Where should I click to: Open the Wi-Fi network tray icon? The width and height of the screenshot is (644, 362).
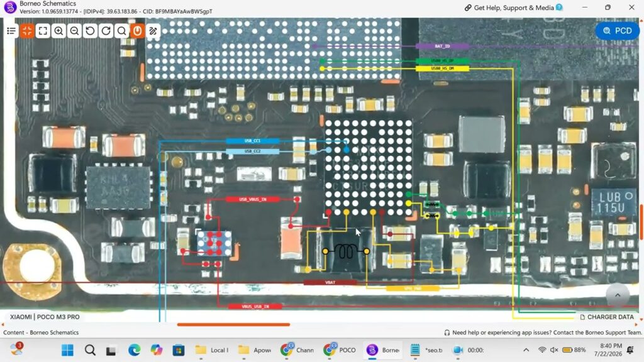pyautogui.click(x=542, y=350)
